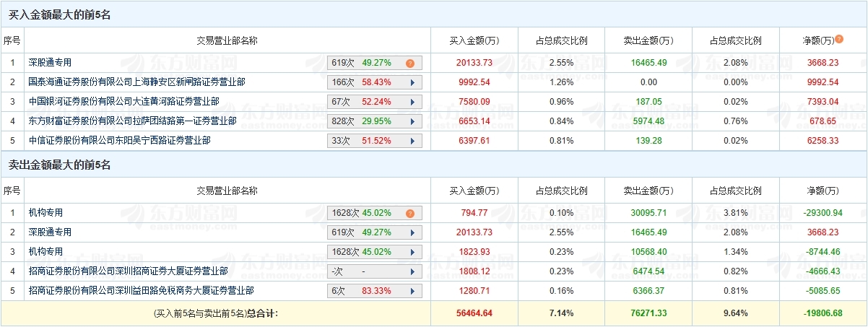
Task: Click the blue arrow in the 东方财富证券拉萨 row
Action: click(412, 121)
